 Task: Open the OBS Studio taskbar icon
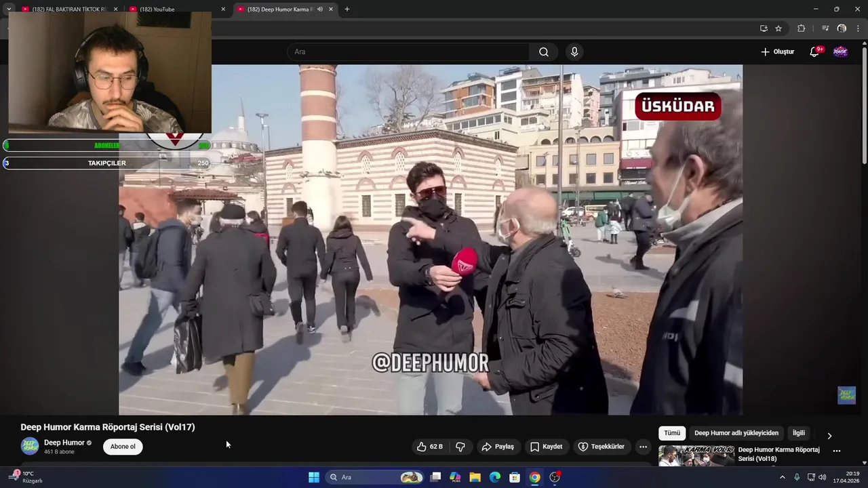(x=555, y=477)
